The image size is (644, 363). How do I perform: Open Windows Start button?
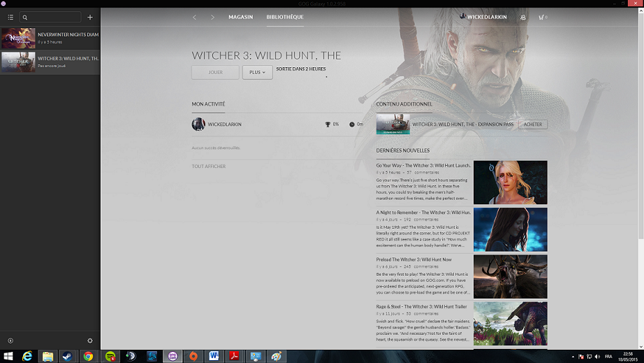pos(8,356)
